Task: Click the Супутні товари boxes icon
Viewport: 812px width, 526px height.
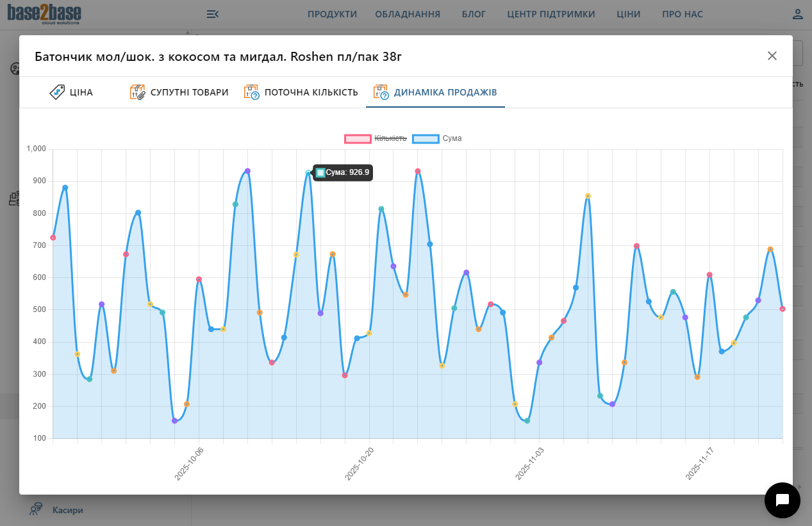Action: point(137,92)
